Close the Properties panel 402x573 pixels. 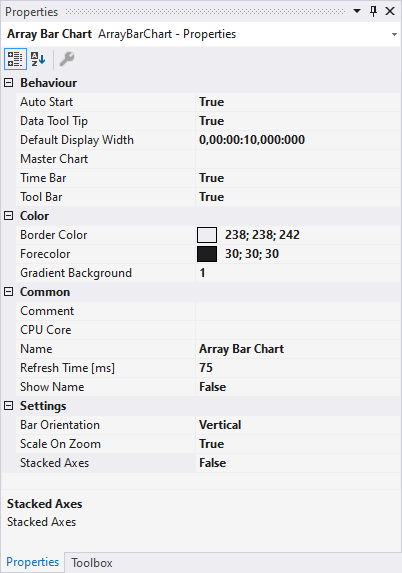click(390, 11)
